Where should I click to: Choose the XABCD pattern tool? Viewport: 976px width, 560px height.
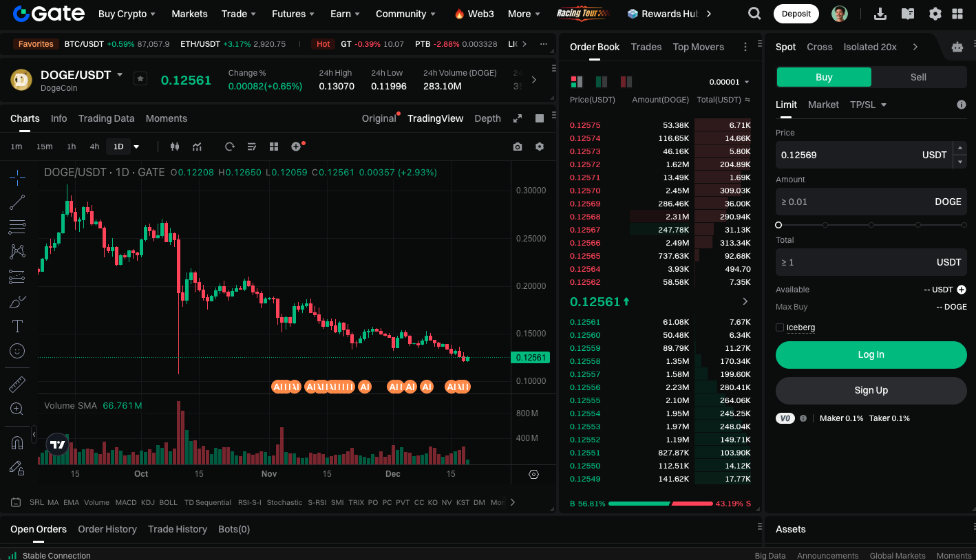click(x=17, y=252)
